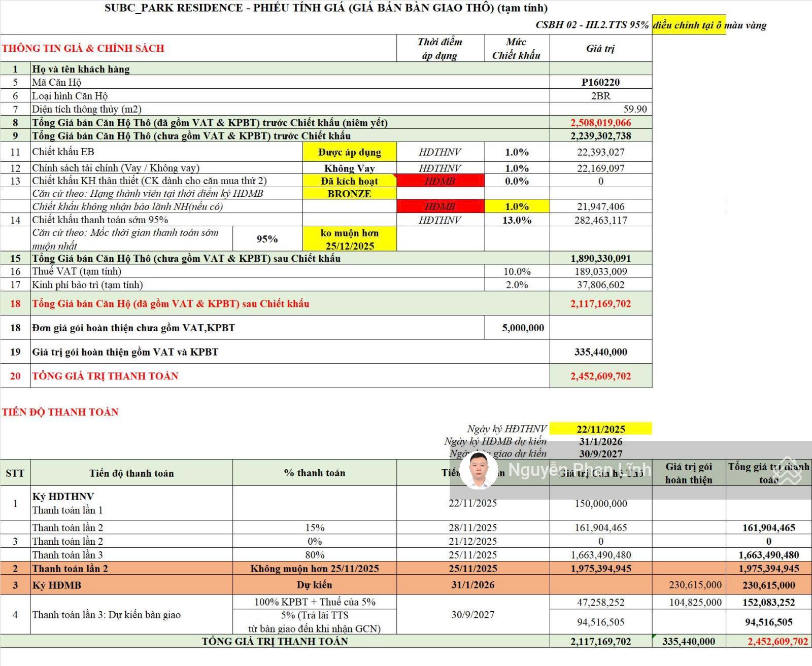Select the yellow 'Được áp dụng' cell
The image size is (812, 666).
[x=349, y=152]
